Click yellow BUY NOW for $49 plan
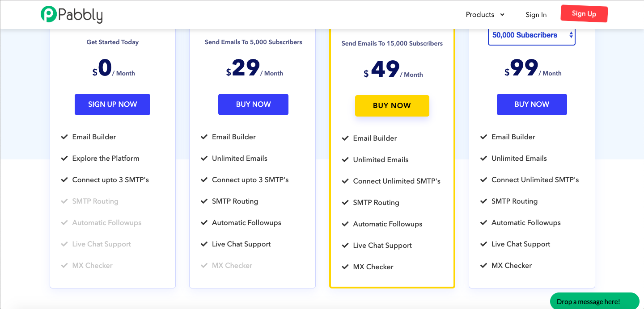644x309 pixels. 392,106
